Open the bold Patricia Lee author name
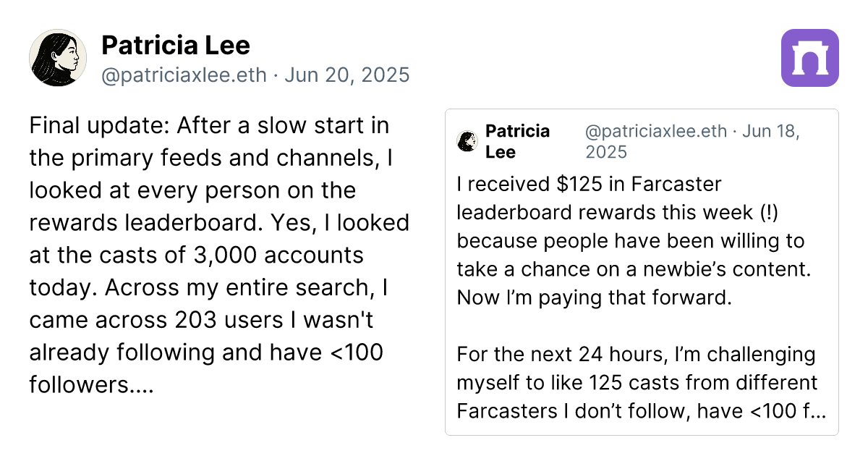This screenshot has height=456, width=868. 176,46
